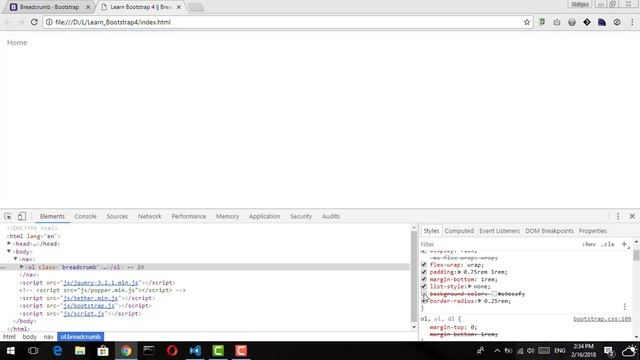The width and height of the screenshot is (640, 360).
Task: Expand the head element node
Action: [9, 243]
